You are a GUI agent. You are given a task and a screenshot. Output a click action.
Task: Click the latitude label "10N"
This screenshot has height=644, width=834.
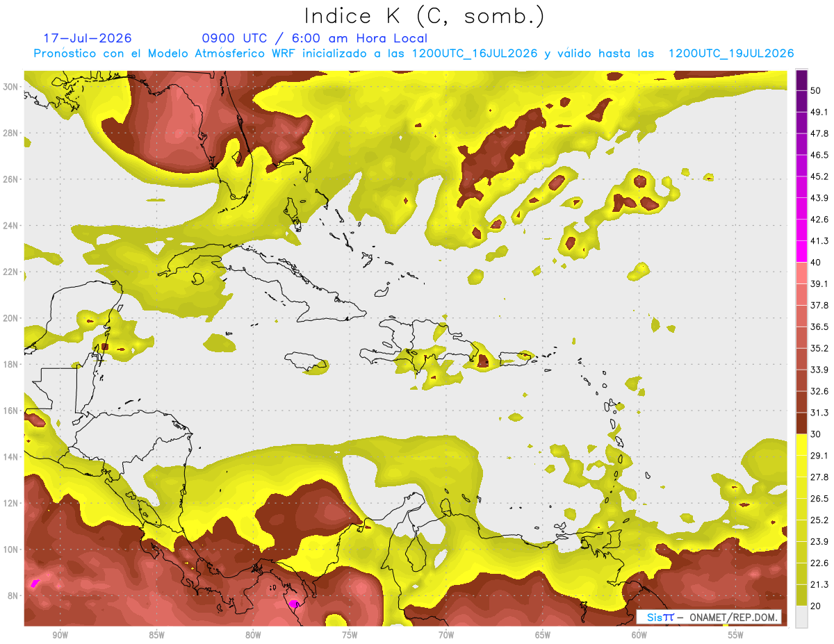pyautogui.click(x=10, y=550)
